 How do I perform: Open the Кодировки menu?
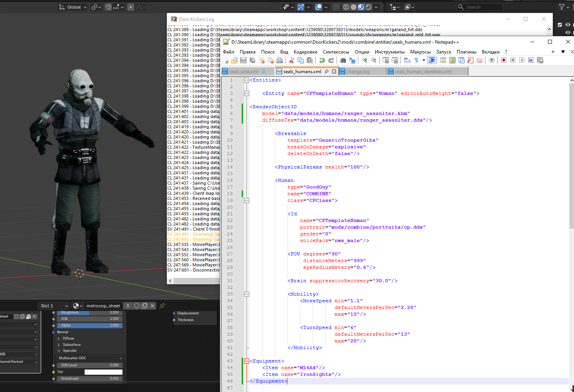(305, 52)
